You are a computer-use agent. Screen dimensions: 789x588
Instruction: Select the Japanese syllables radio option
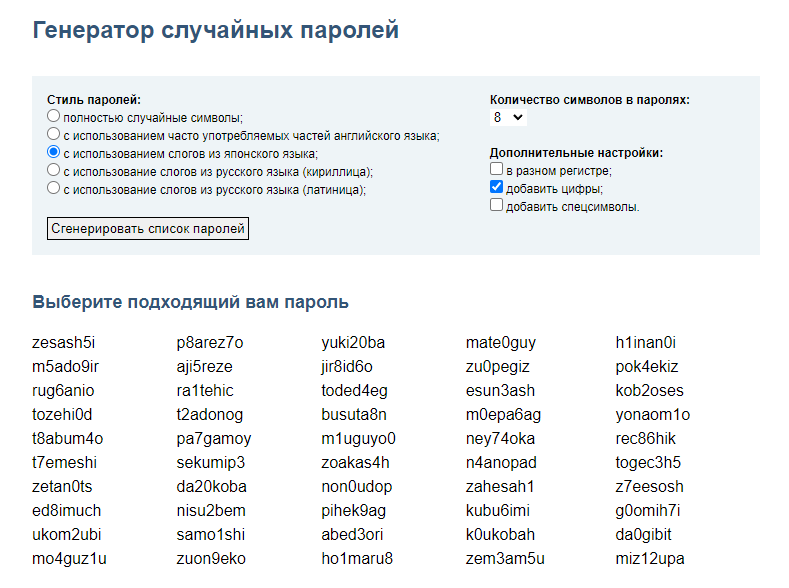click(x=53, y=152)
